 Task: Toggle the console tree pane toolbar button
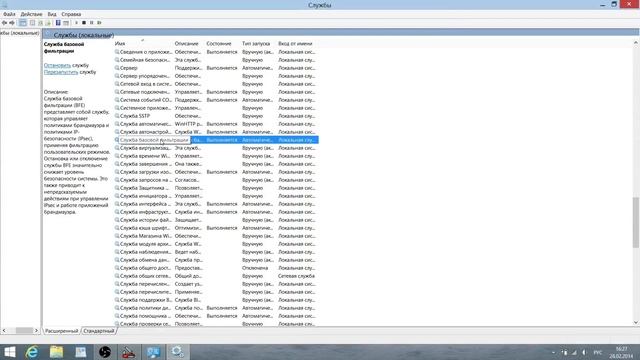pyautogui.click(x=23, y=23)
